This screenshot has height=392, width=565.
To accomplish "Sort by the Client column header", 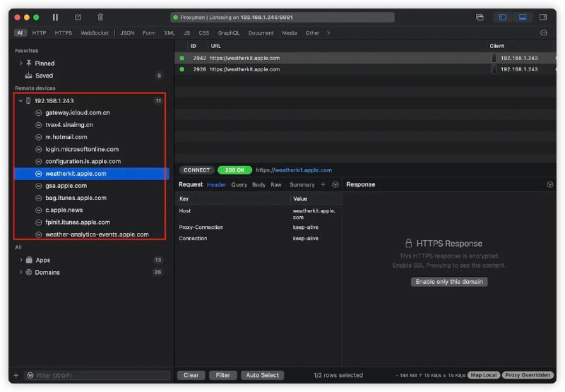I will (x=497, y=46).
